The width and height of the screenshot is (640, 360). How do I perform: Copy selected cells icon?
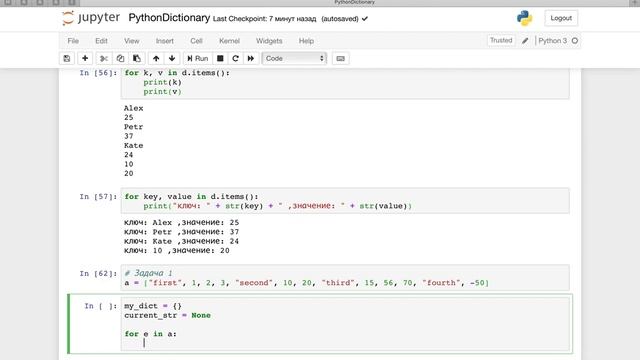pyautogui.click(x=120, y=58)
